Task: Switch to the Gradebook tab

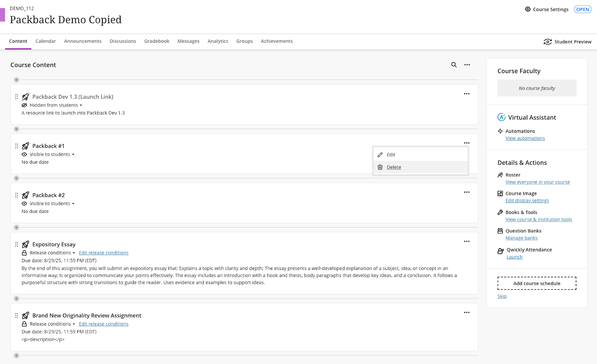Action: pos(157,41)
